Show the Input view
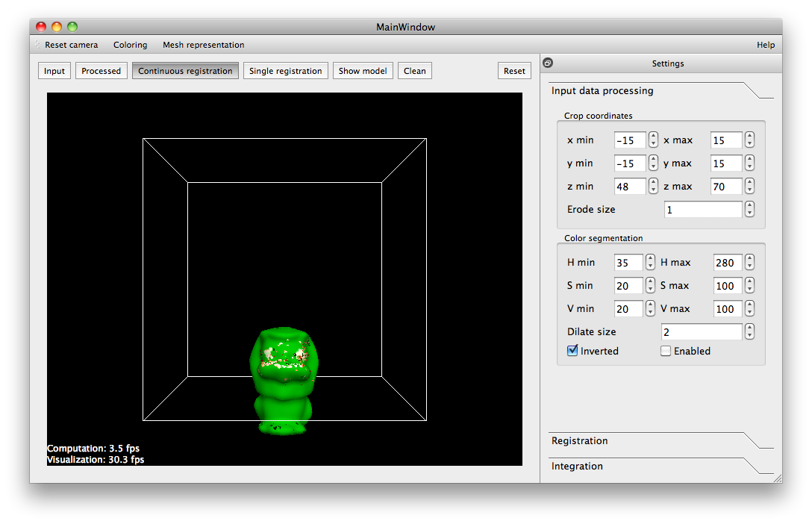This screenshot has width=812, height=524. tap(54, 71)
